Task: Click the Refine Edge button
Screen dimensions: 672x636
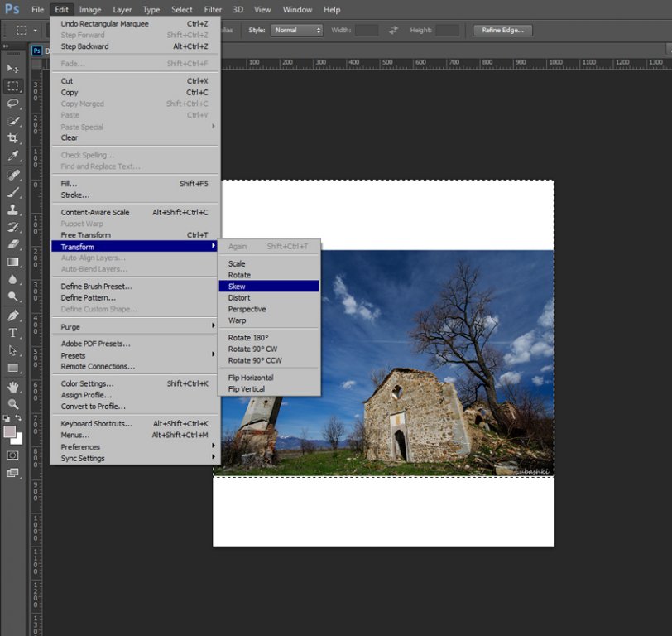Action: click(x=502, y=31)
